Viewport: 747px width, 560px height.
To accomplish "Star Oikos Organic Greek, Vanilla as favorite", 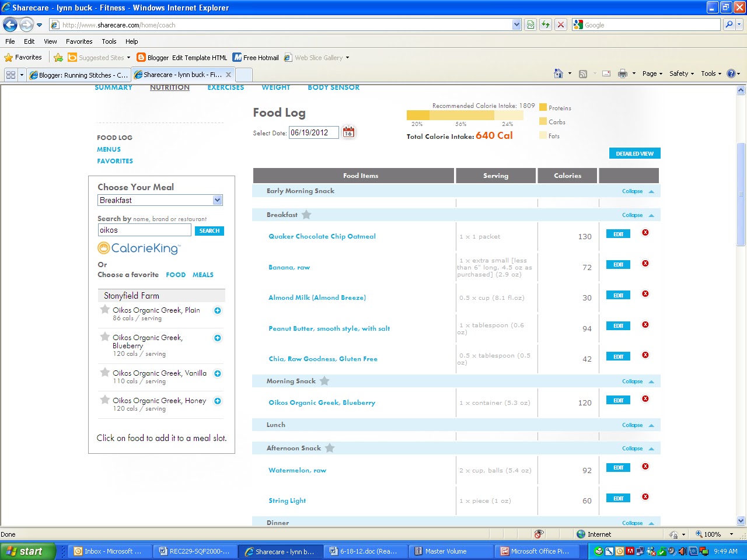I will tap(105, 372).
